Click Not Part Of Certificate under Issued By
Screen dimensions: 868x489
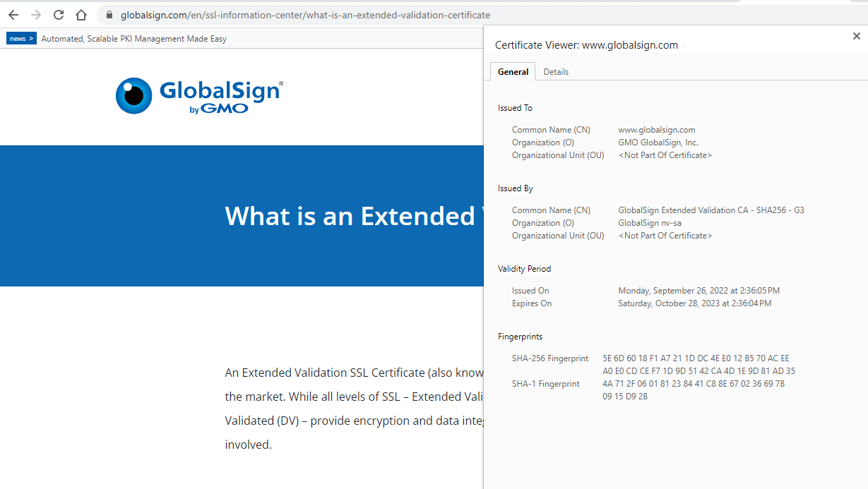pos(665,236)
